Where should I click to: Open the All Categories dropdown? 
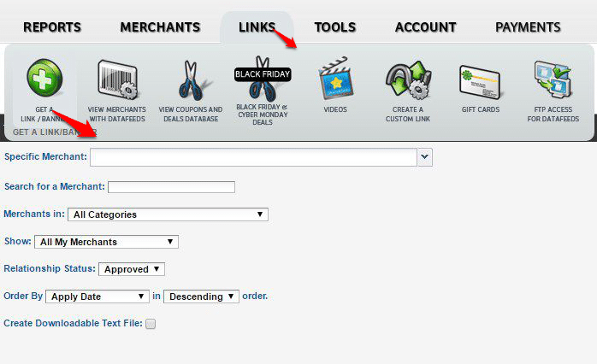(x=168, y=214)
